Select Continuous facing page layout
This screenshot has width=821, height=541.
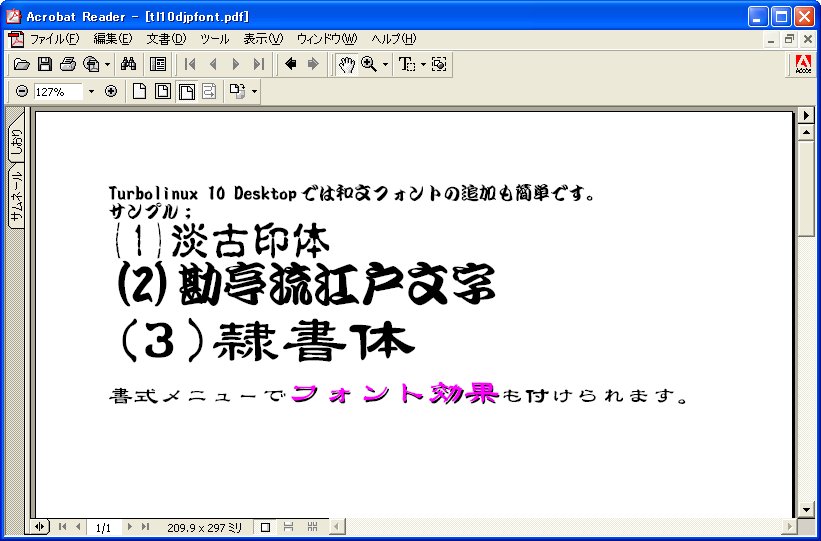pos(313,526)
